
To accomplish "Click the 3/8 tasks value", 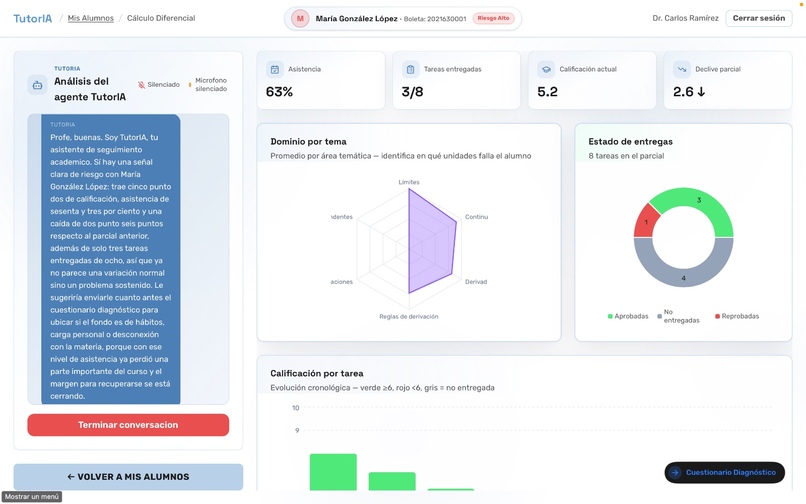I will 412,92.
